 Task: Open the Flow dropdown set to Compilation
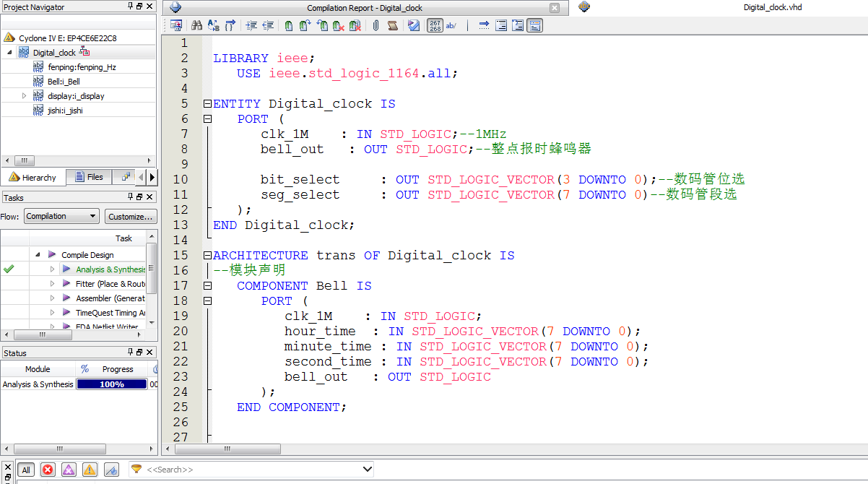(61, 216)
